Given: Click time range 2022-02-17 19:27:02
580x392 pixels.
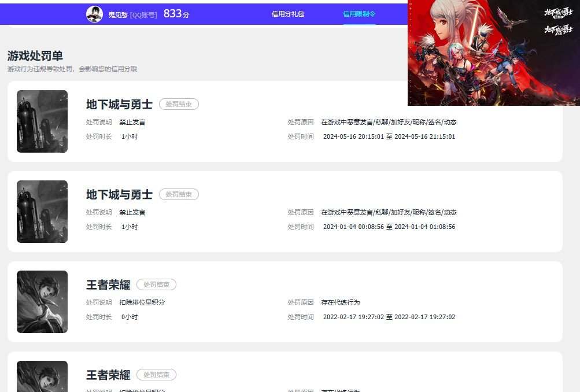Looking at the screenshot, I should [389, 317].
